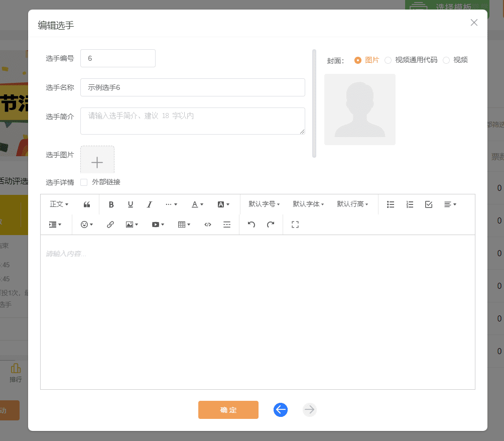Apply underline to editor text

tap(131, 204)
